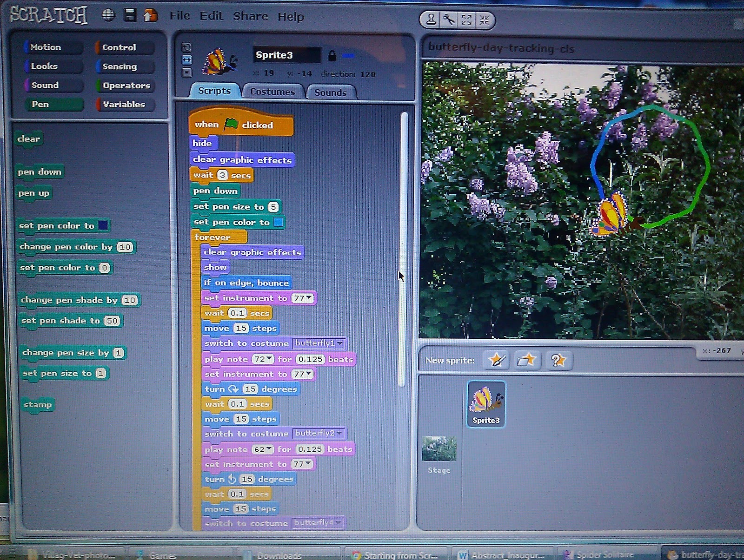Click the pen down palette block
Viewport: 744px width, 560px height.
pyautogui.click(x=40, y=172)
